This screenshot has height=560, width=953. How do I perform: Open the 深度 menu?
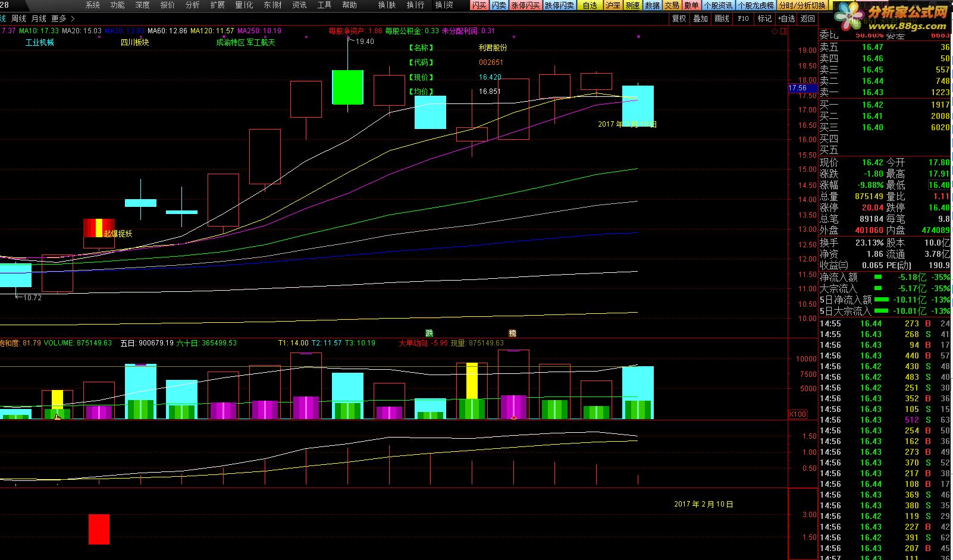(x=143, y=5)
